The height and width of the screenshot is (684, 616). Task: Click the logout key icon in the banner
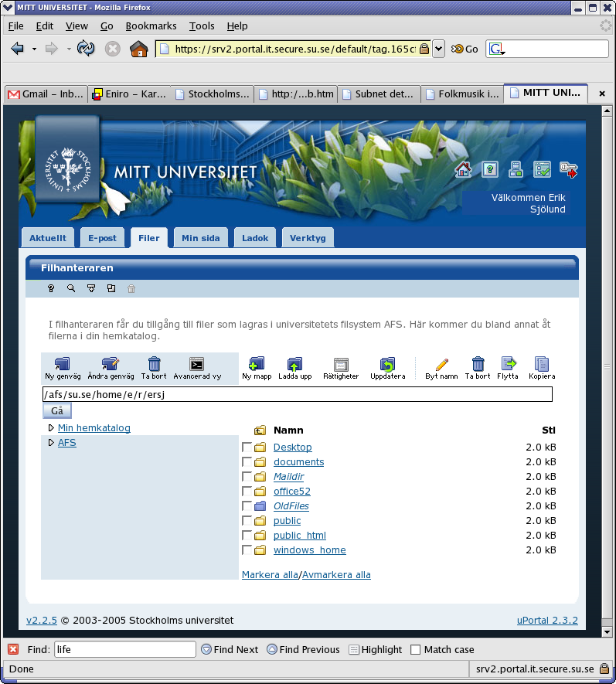pyautogui.click(x=568, y=170)
